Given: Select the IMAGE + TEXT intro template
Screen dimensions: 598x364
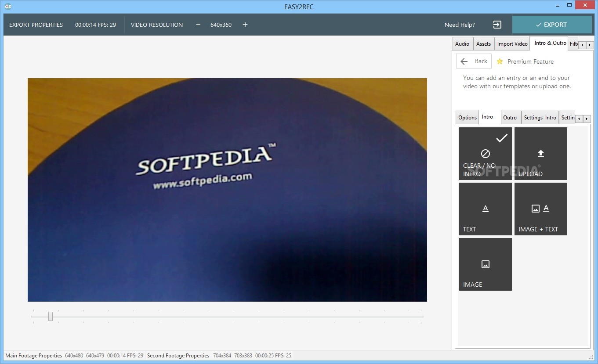Looking at the screenshot, I should coord(541,209).
